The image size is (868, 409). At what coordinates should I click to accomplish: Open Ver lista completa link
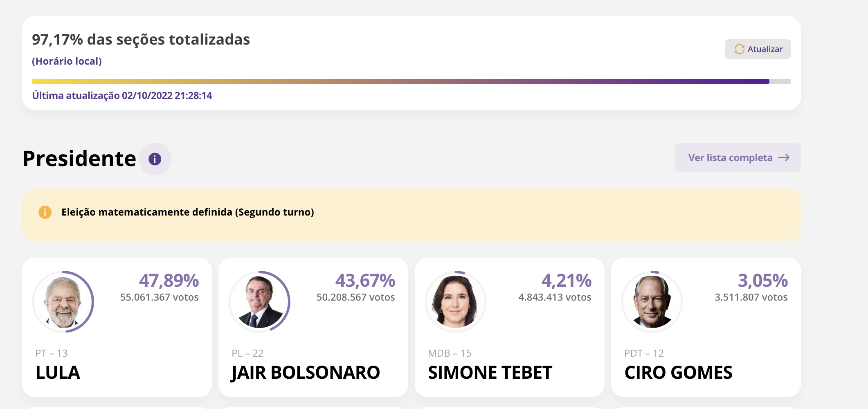pyautogui.click(x=730, y=158)
